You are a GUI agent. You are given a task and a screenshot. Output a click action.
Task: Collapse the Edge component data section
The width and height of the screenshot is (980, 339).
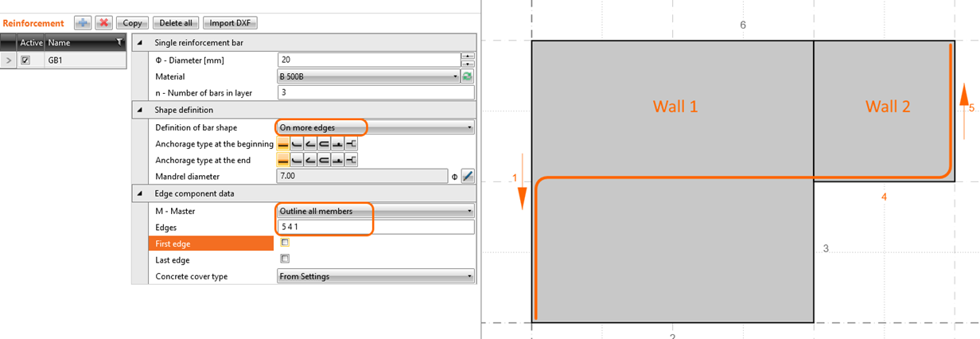(141, 193)
